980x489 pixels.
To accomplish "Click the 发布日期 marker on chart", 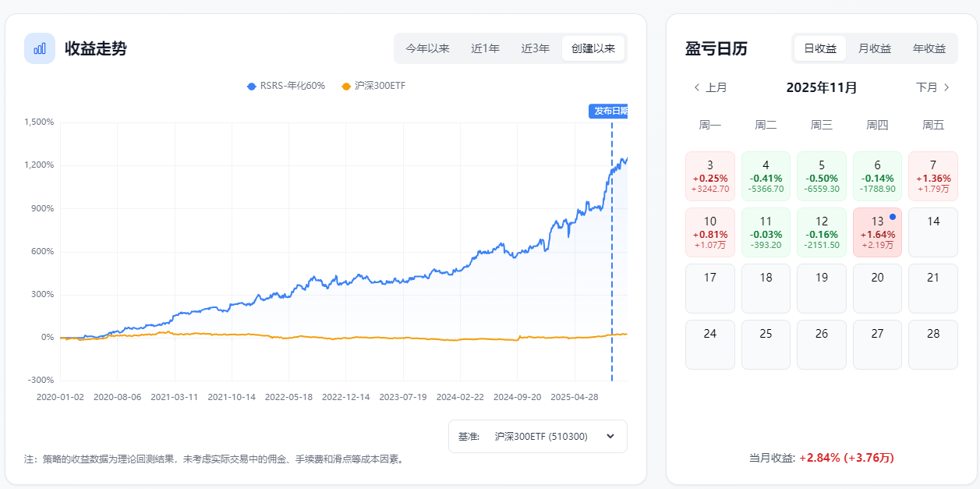I will click(608, 111).
